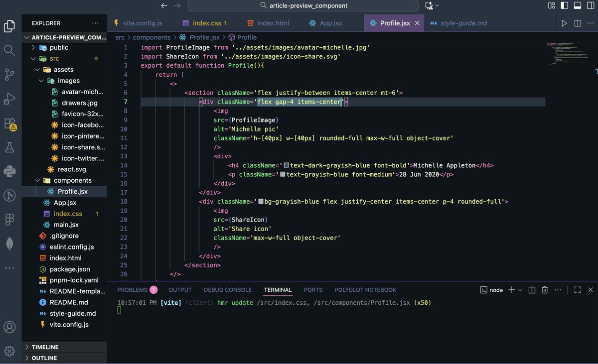Open the Run and Debug view
Viewport: 598px width, 364px height.
click(9, 99)
